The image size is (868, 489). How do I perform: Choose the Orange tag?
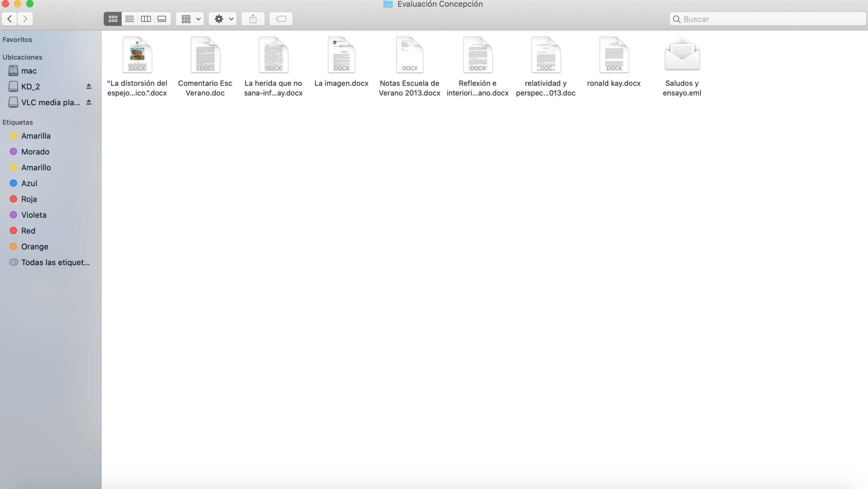pos(35,247)
